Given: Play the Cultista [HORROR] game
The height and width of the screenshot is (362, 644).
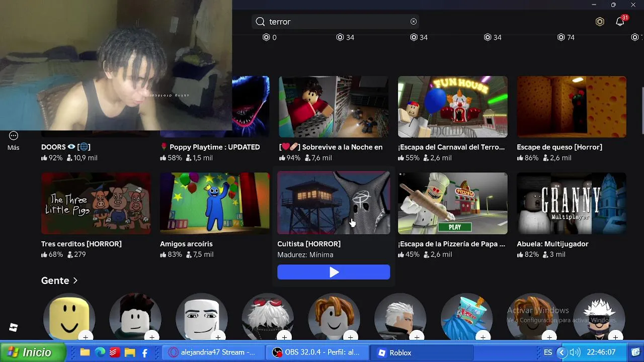Looking at the screenshot, I should [334, 272].
